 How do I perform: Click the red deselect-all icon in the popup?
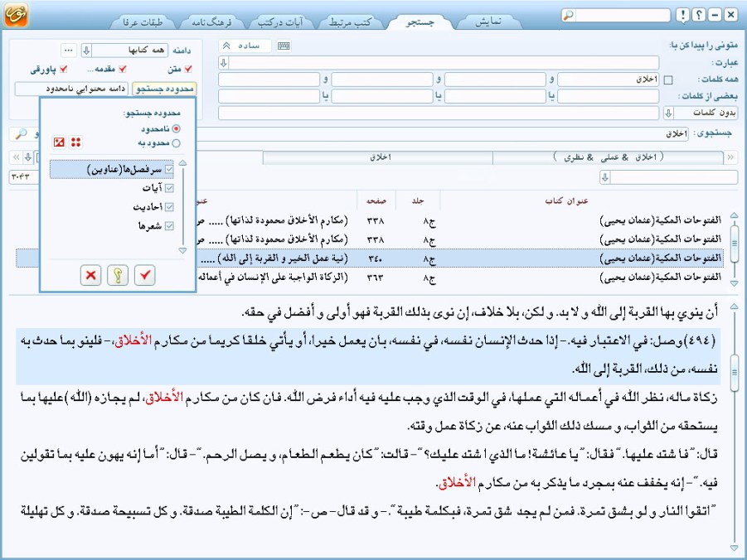(59, 142)
